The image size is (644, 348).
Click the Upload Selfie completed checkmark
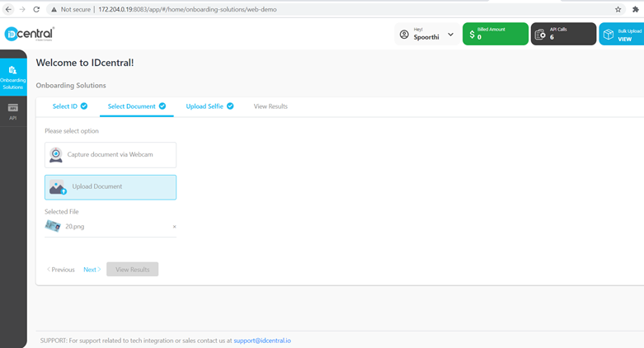point(230,106)
